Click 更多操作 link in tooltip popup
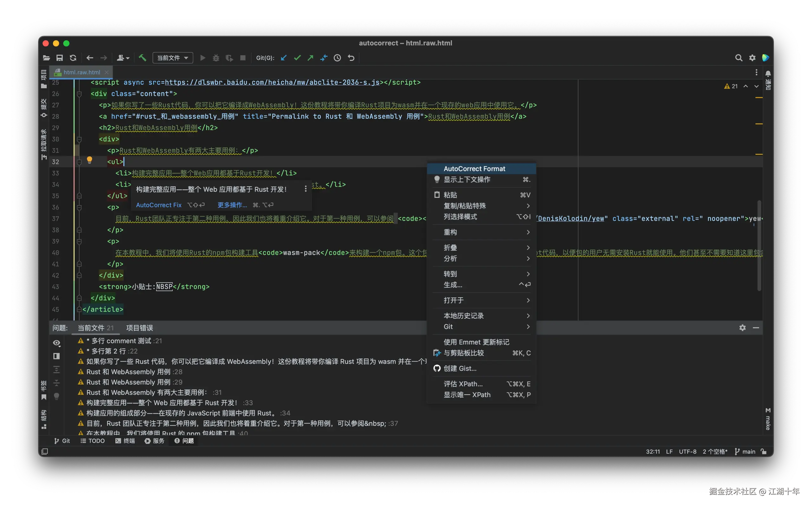 click(232, 205)
